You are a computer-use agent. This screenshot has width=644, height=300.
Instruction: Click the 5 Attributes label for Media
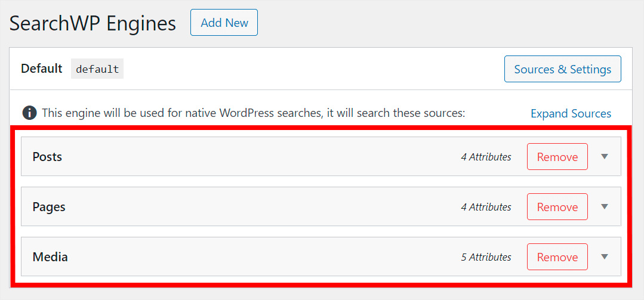pyautogui.click(x=486, y=257)
